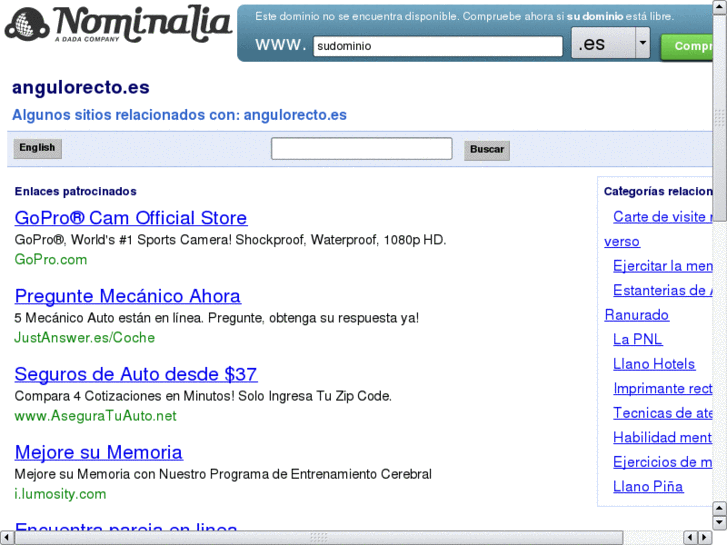Open GoPro Cam Official Store link

[x=131, y=218]
